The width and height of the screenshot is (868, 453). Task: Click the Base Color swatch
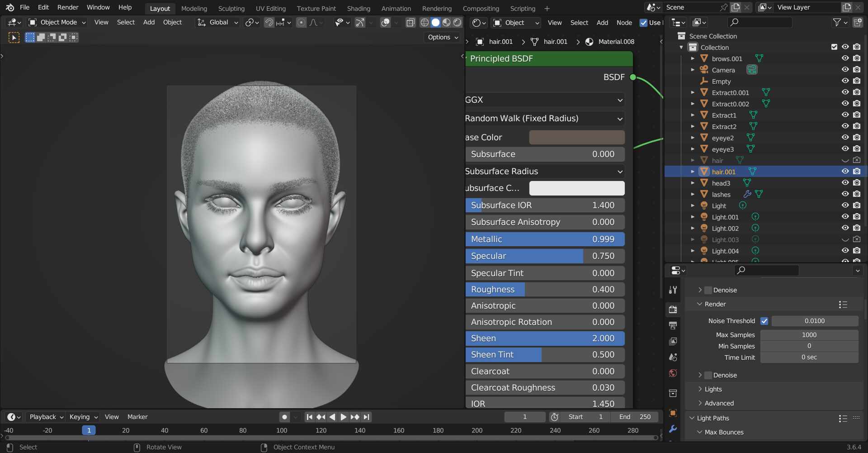coord(576,137)
